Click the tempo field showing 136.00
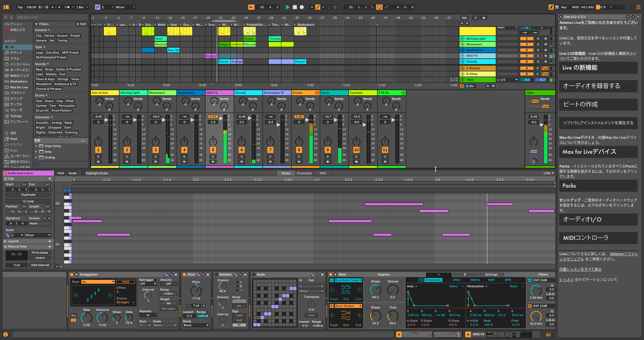 [31, 7]
